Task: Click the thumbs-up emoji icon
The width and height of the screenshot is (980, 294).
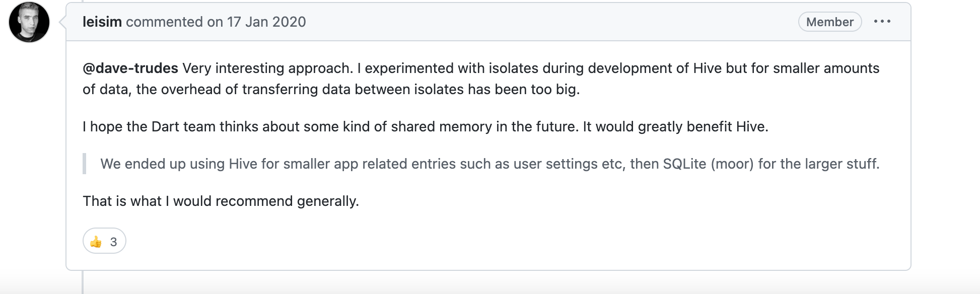Action: point(96,242)
